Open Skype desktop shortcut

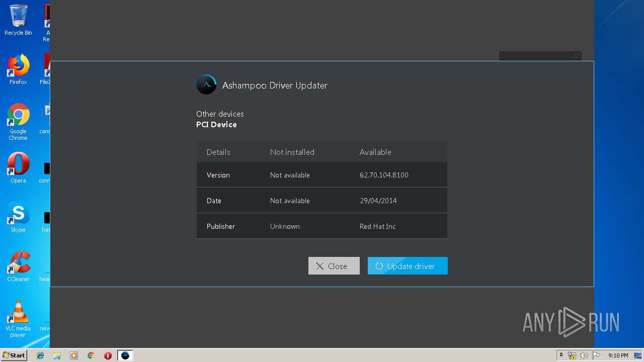click(18, 217)
